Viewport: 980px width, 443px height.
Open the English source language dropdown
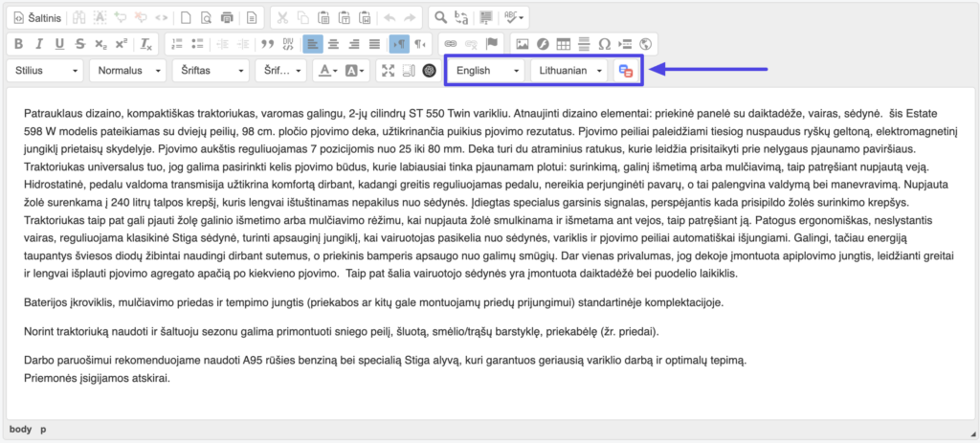click(x=486, y=71)
